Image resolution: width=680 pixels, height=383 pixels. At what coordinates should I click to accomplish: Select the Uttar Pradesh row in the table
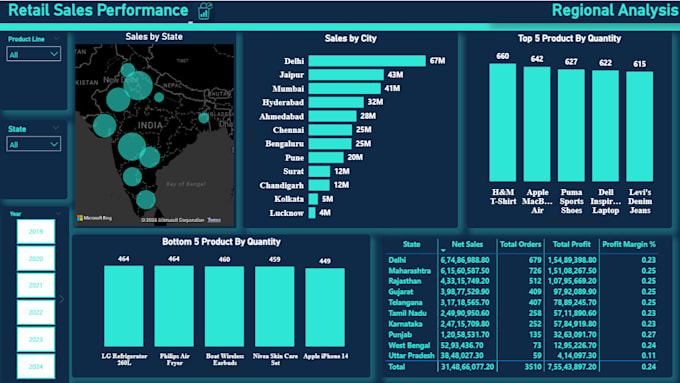pyautogui.click(x=522, y=355)
